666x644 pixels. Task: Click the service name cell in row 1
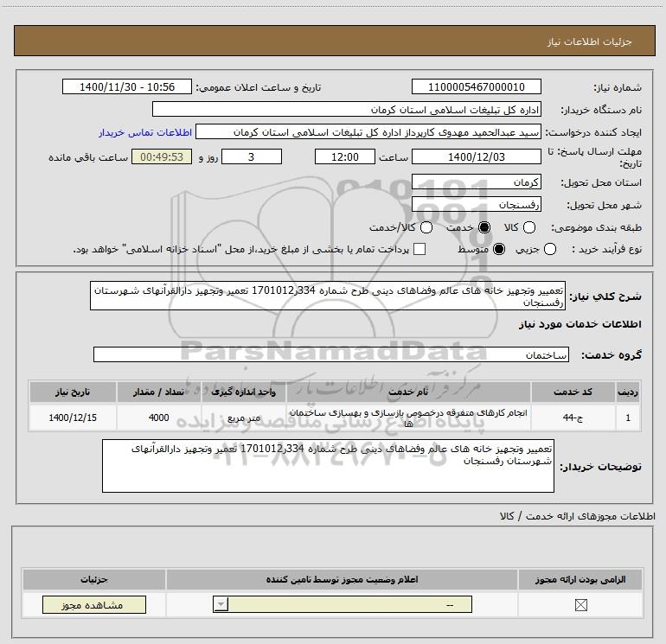[408, 418]
